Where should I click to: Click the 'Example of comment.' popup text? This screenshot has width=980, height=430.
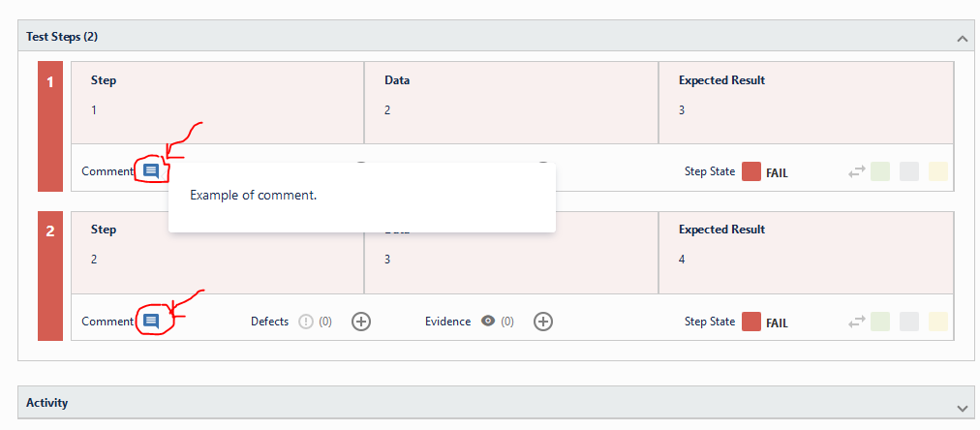pyautogui.click(x=253, y=195)
